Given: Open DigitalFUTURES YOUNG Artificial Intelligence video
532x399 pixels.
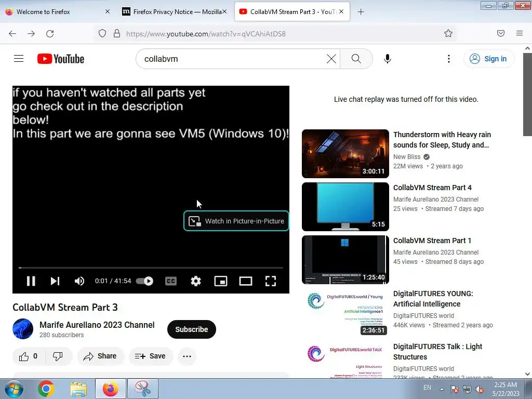Looking at the screenshot, I should [x=433, y=299].
